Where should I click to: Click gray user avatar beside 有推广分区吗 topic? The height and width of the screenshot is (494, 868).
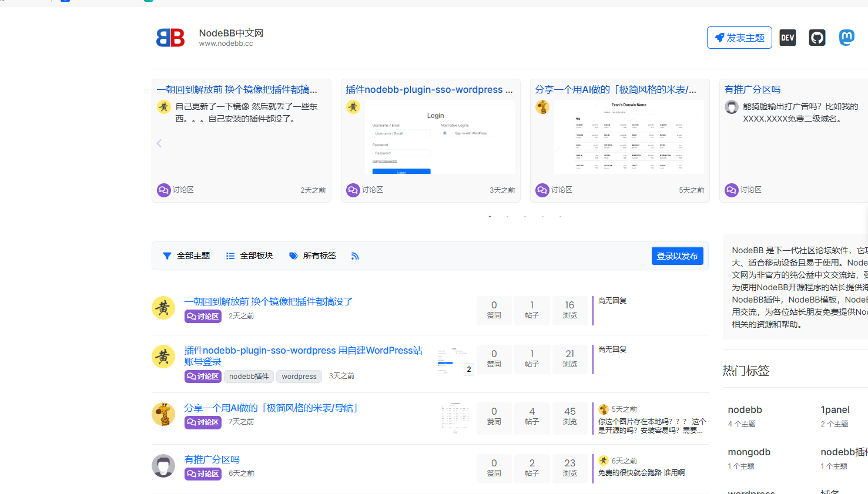tap(163, 466)
